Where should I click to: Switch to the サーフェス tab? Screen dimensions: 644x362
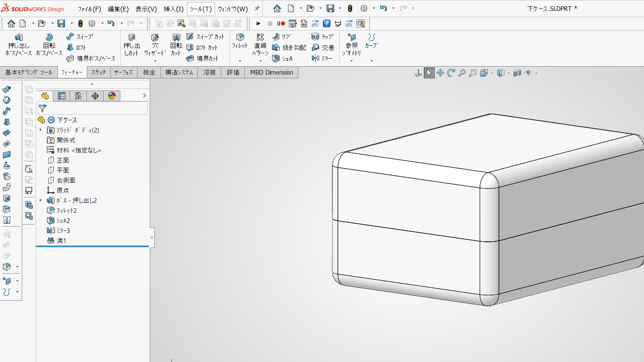124,72
